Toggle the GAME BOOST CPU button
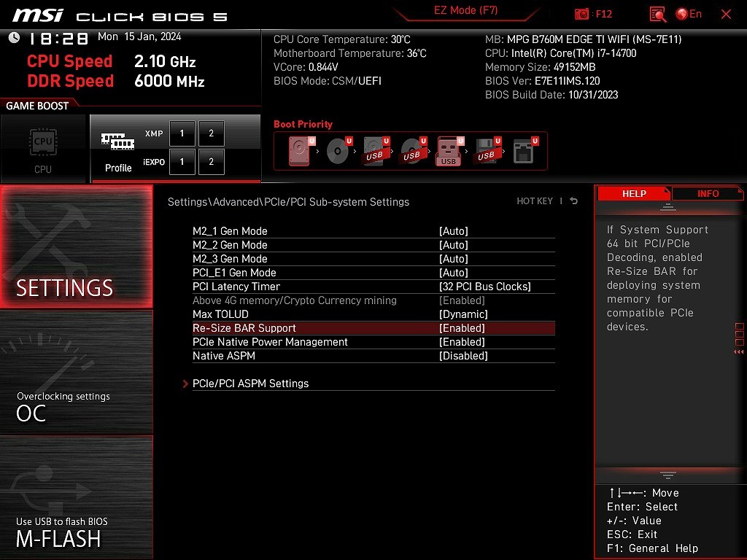This screenshot has width=747, height=560. pyautogui.click(x=43, y=148)
